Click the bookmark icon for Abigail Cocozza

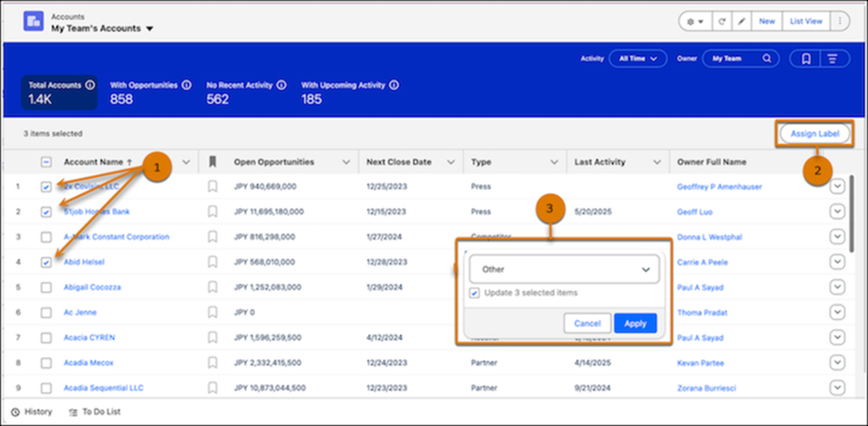tap(213, 287)
